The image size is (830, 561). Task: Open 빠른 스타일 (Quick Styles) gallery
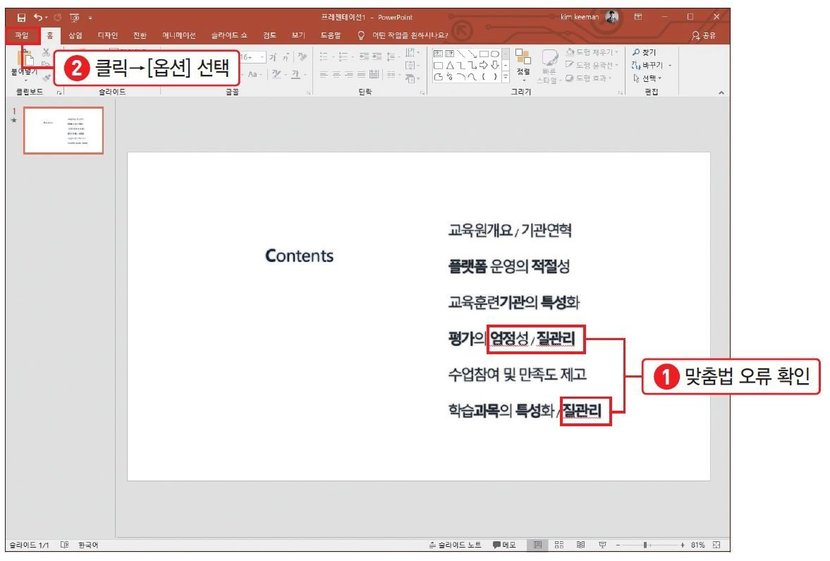pyautogui.click(x=549, y=66)
